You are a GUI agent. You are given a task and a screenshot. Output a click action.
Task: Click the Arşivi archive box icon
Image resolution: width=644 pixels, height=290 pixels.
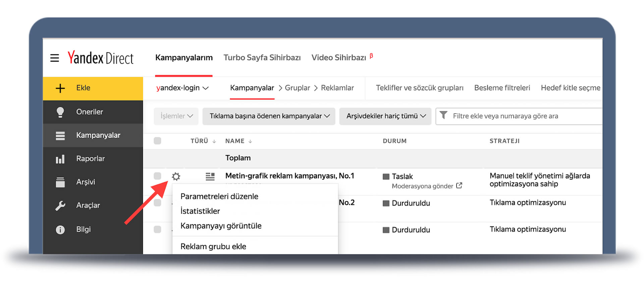tap(60, 182)
